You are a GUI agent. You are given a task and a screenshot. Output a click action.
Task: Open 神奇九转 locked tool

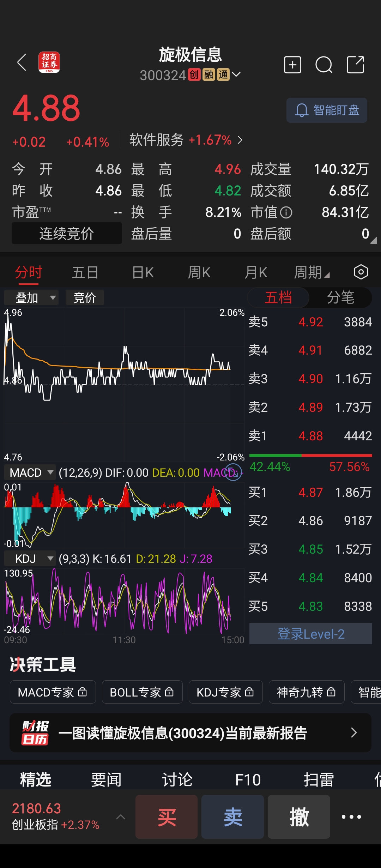click(306, 692)
